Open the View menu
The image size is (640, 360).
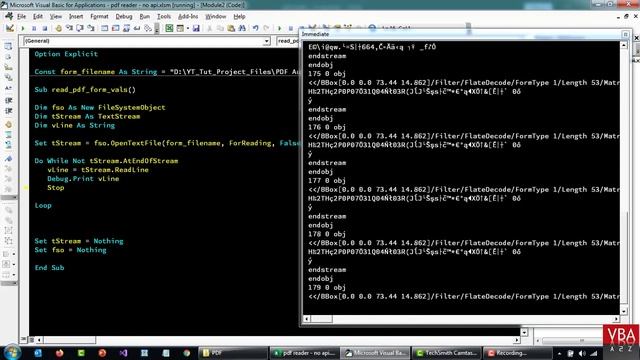(x=56, y=16)
